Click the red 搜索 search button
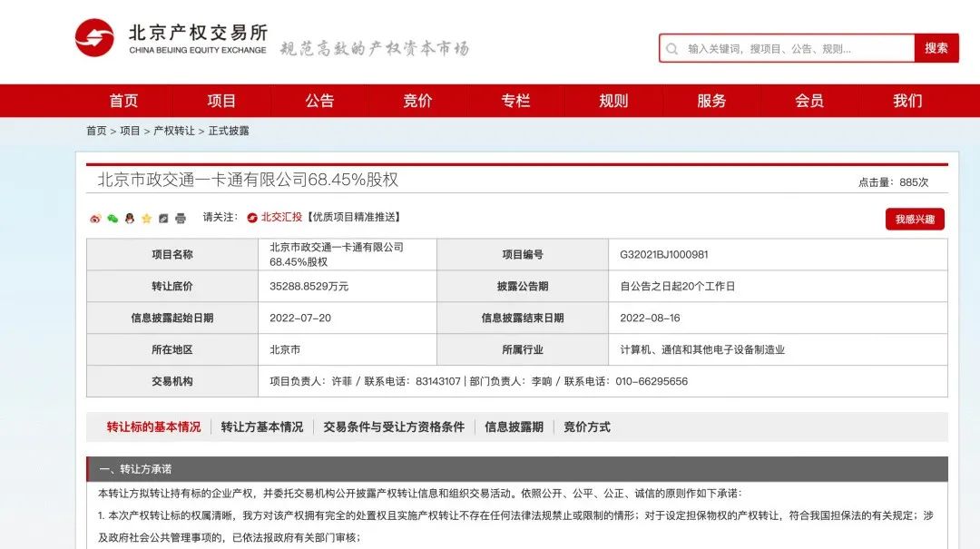Viewport: 980px width, 549px height. [936, 48]
